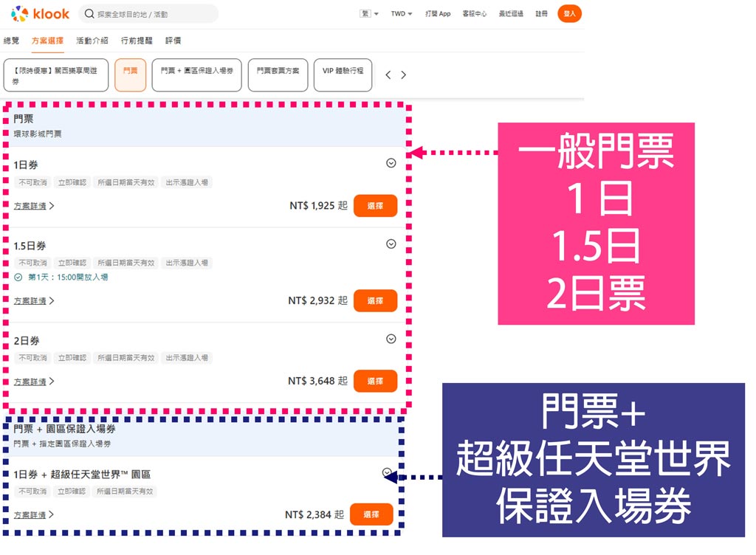Screen dimensions: 756x555
Task: Show more package filters with right arrow
Action: click(404, 75)
